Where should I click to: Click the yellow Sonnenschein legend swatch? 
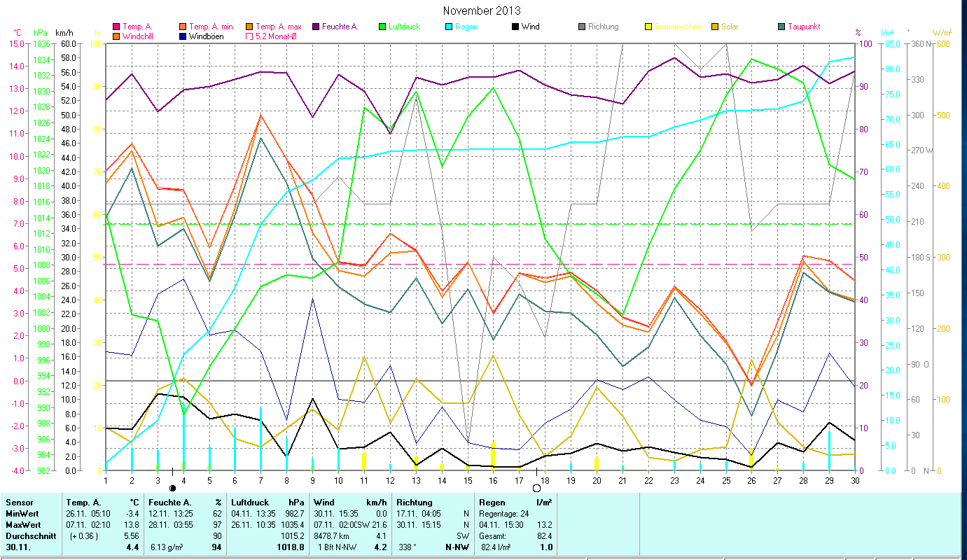[x=648, y=27]
